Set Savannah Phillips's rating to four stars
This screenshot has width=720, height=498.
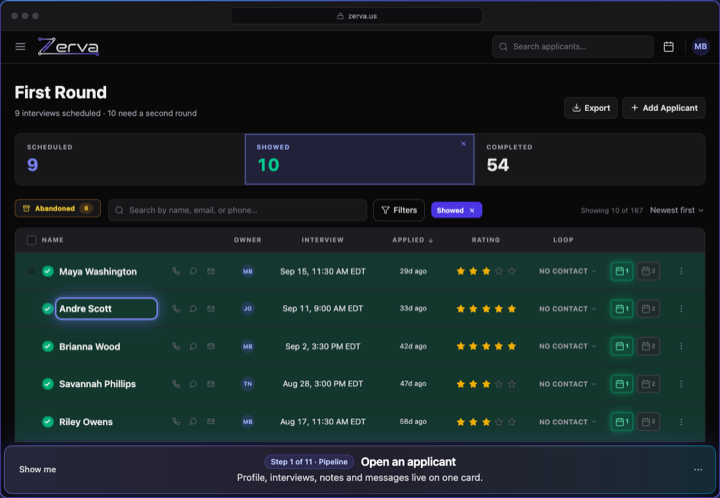pyautogui.click(x=499, y=384)
